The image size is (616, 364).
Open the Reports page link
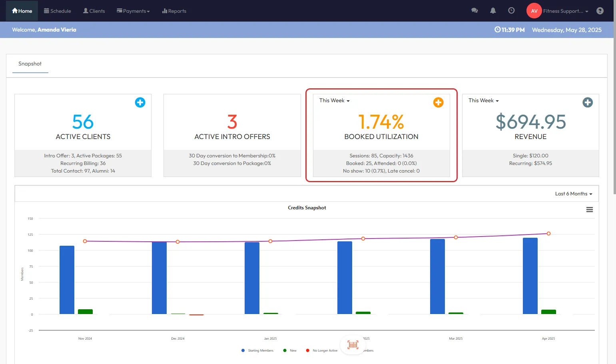point(174,11)
